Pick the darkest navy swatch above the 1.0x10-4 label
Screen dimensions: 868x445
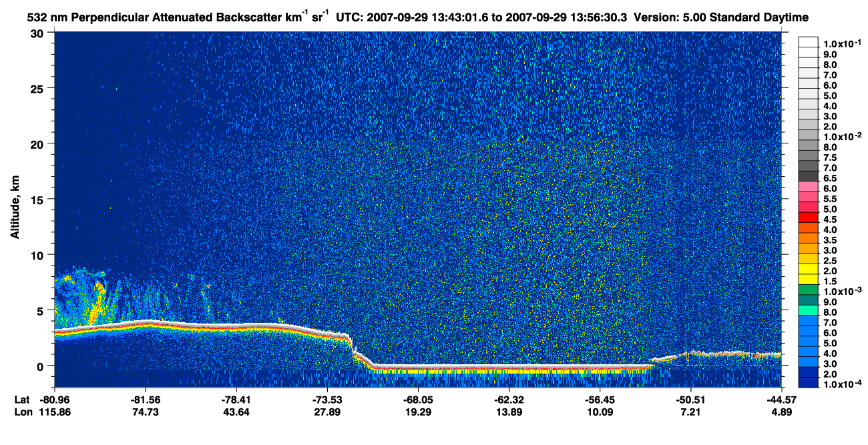point(808,382)
